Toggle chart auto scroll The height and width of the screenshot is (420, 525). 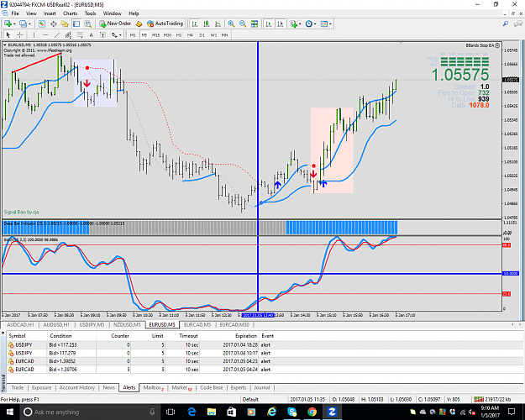[x=269, y=24]
